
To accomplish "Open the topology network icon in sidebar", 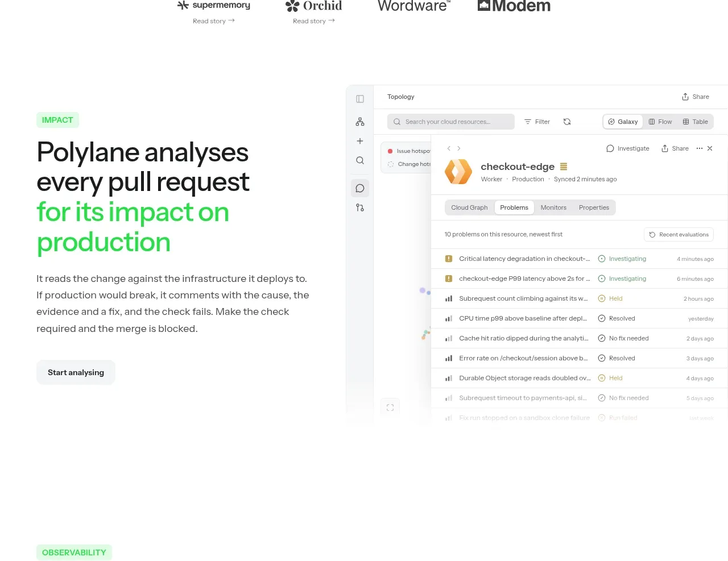I will [x=360, y=122].
